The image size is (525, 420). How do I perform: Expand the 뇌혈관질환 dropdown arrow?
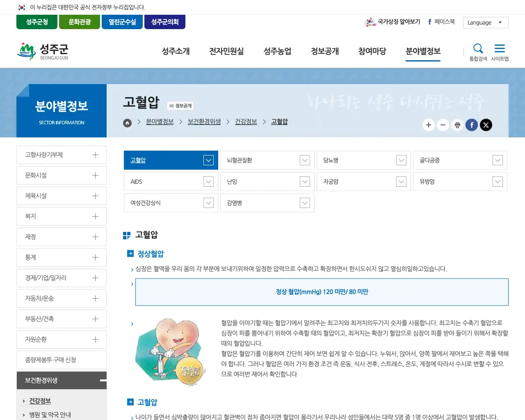pos(305,160)
